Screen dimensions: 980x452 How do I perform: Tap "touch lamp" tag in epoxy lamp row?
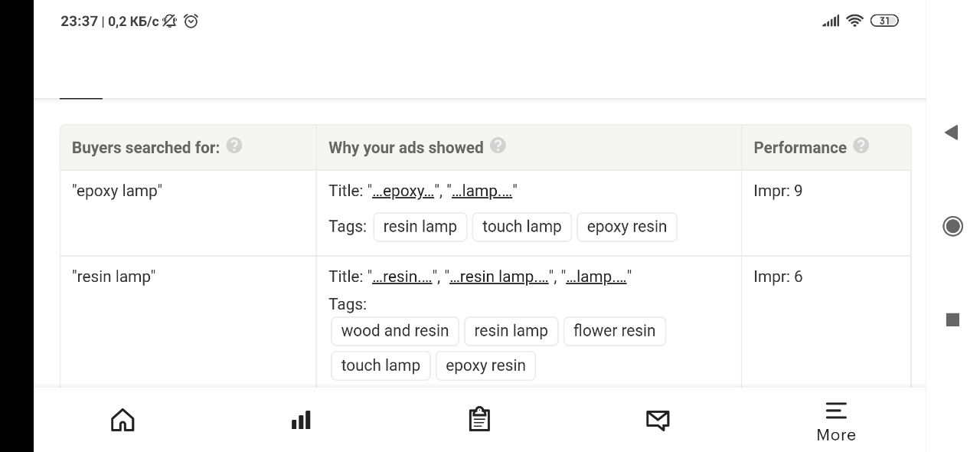point(521,227)
